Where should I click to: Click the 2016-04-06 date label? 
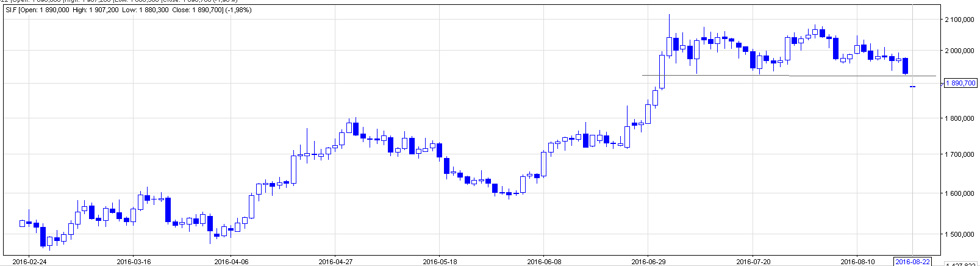(232, 262)
